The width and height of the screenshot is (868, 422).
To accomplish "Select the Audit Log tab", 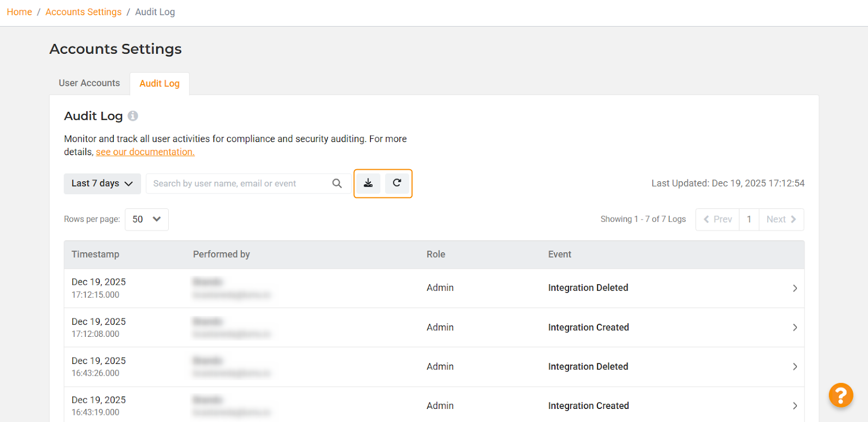I will (x=159, y=84).
